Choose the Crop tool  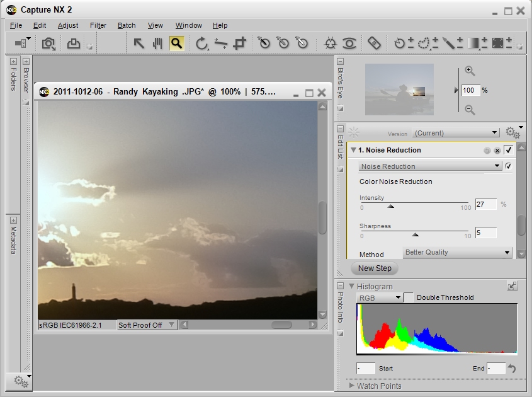point(240,43)
